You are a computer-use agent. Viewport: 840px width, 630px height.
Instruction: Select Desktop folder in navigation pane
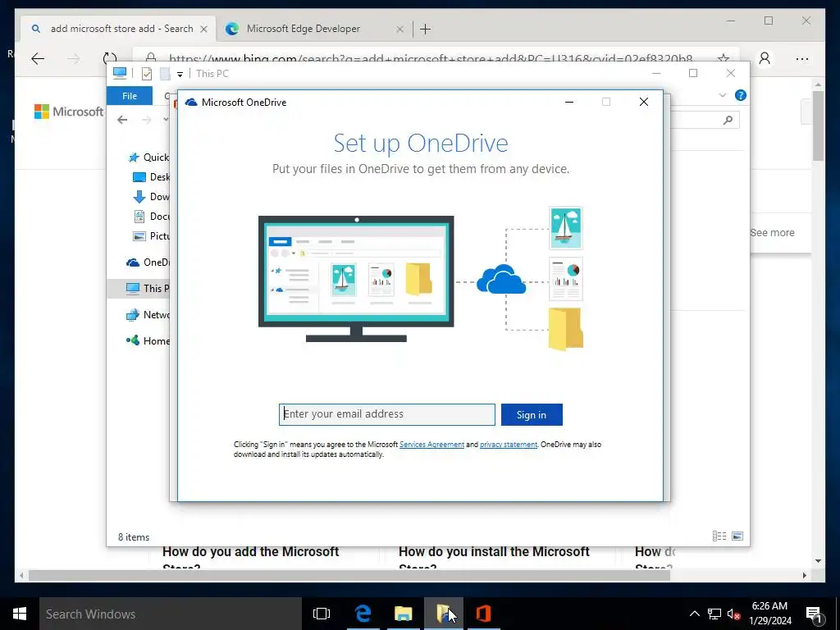[x=151, y=177]
